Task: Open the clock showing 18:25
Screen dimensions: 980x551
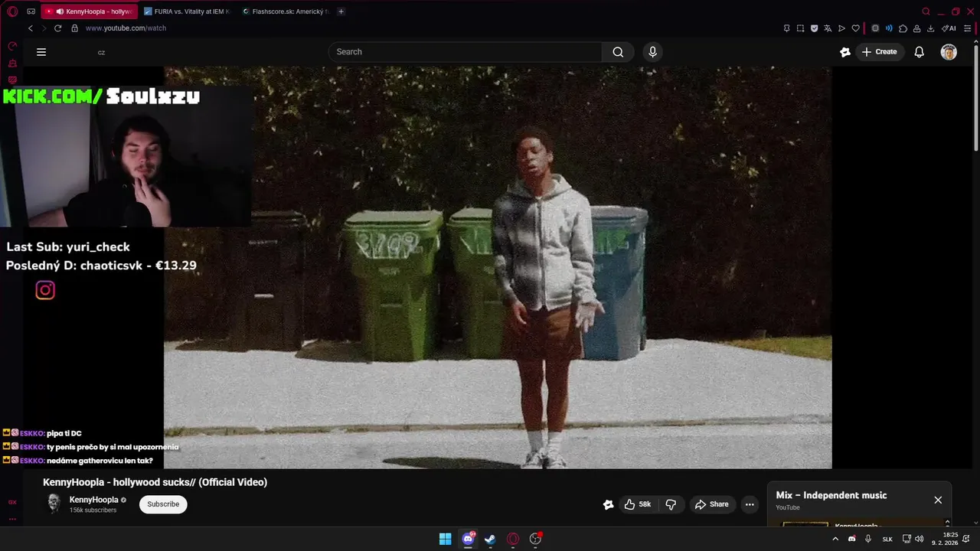Action: pyautogui.click(x=945, y=539)
